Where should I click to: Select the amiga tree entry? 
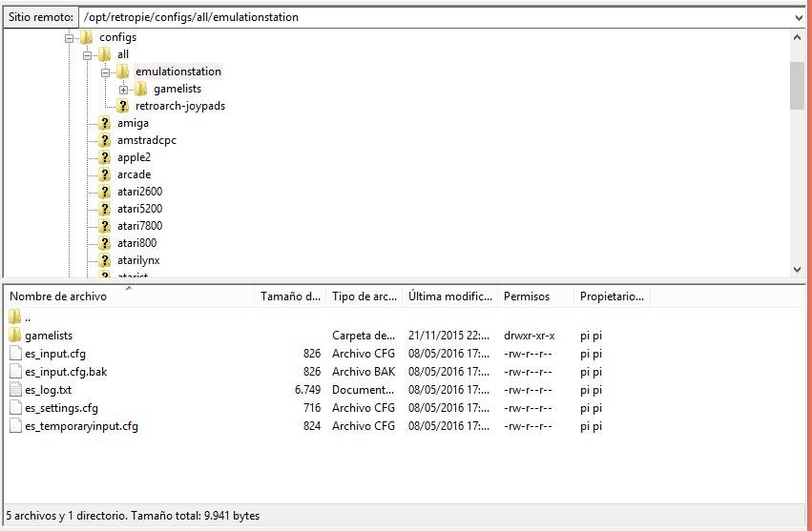click(x=133, y=123)
